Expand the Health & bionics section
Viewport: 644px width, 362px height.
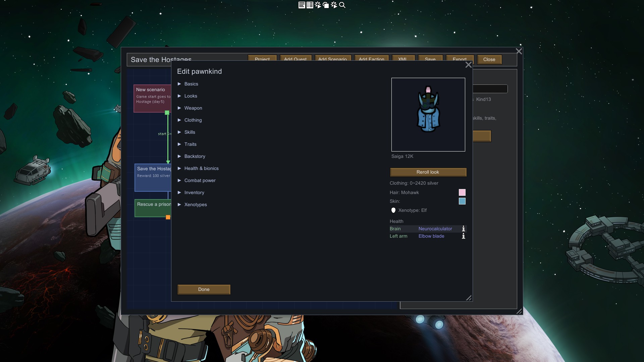point(198,168)
